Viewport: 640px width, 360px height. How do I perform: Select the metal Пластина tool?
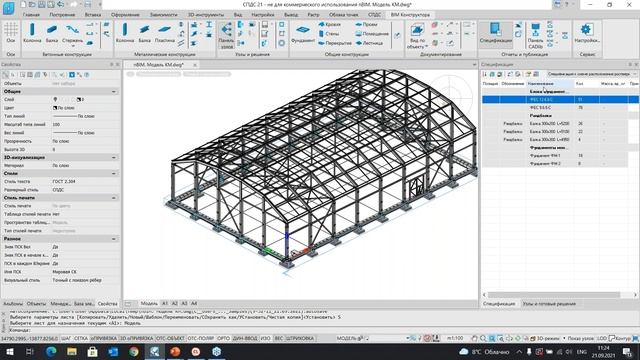click(164, 33)
